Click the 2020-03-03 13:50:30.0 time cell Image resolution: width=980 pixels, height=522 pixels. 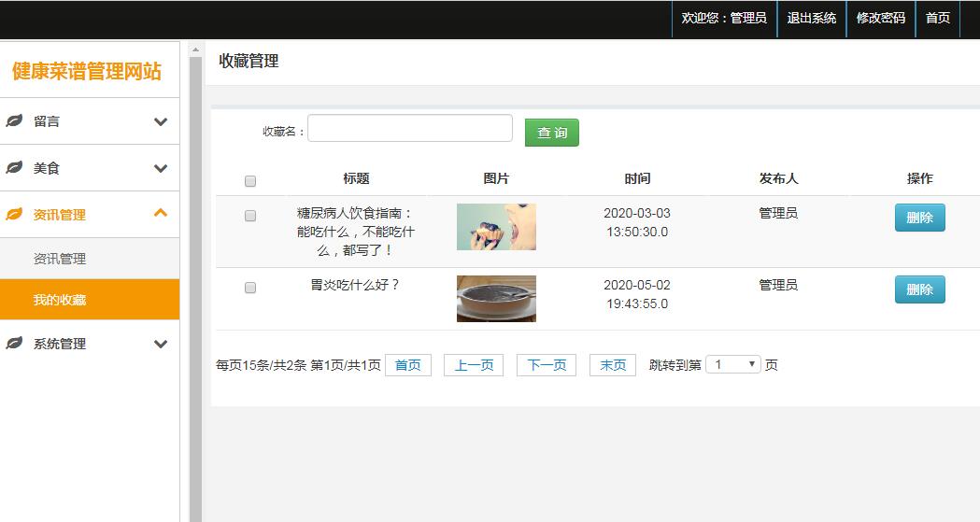[637, 222]
